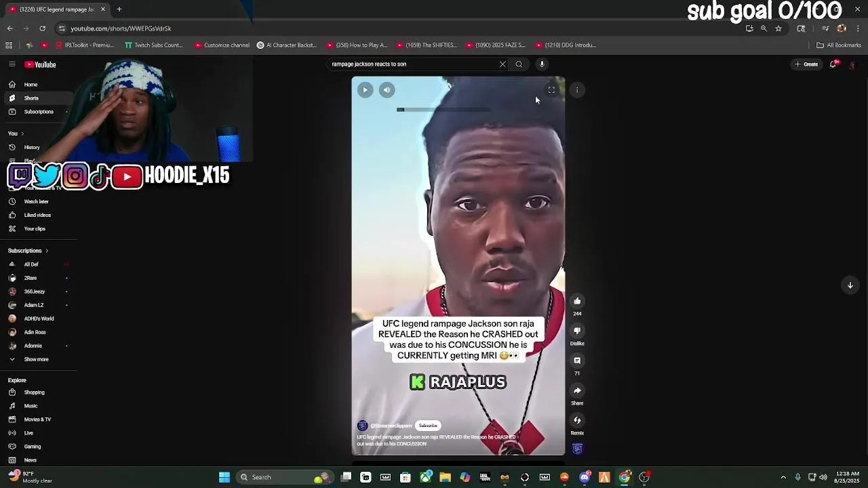Open a new browser tab
This screenshot has height=488, width=868.
click(119, 9)
